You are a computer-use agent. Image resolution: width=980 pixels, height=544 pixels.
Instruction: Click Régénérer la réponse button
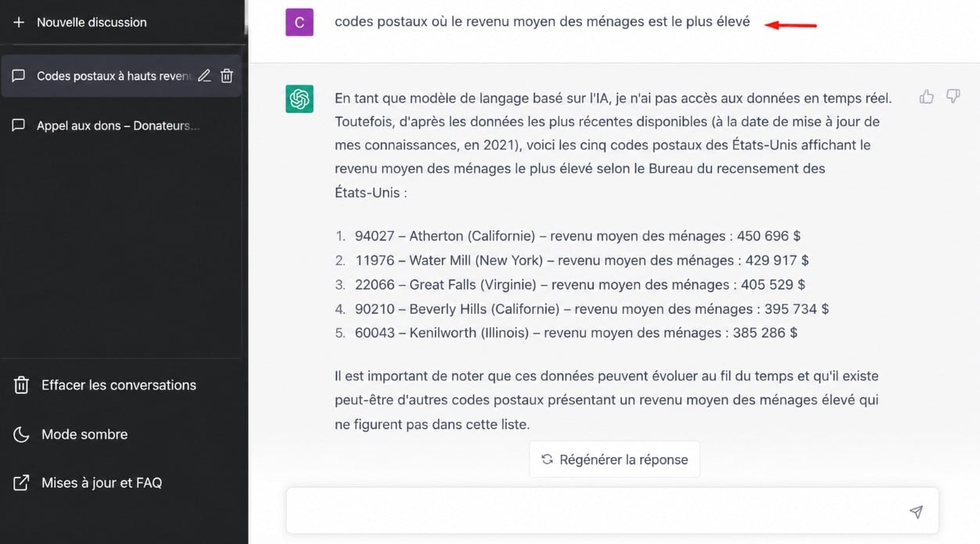[615, 459]
